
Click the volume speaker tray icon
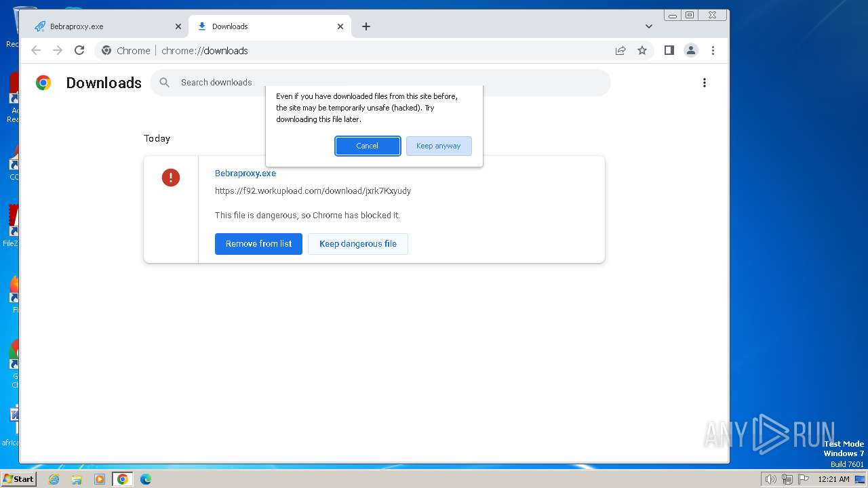coord(770,479)
